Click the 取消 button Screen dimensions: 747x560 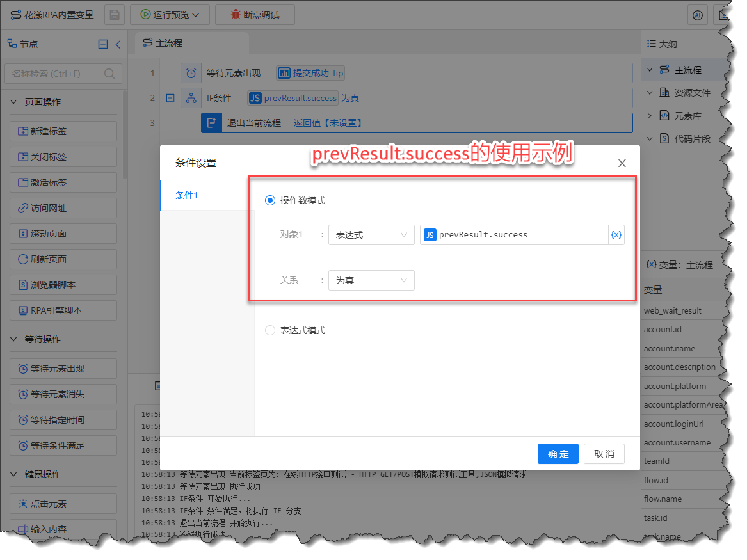604,454
